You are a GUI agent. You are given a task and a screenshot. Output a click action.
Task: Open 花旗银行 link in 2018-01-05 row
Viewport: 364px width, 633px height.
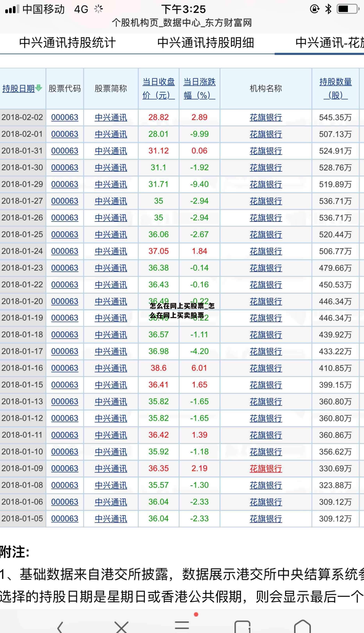click(266, 519)
